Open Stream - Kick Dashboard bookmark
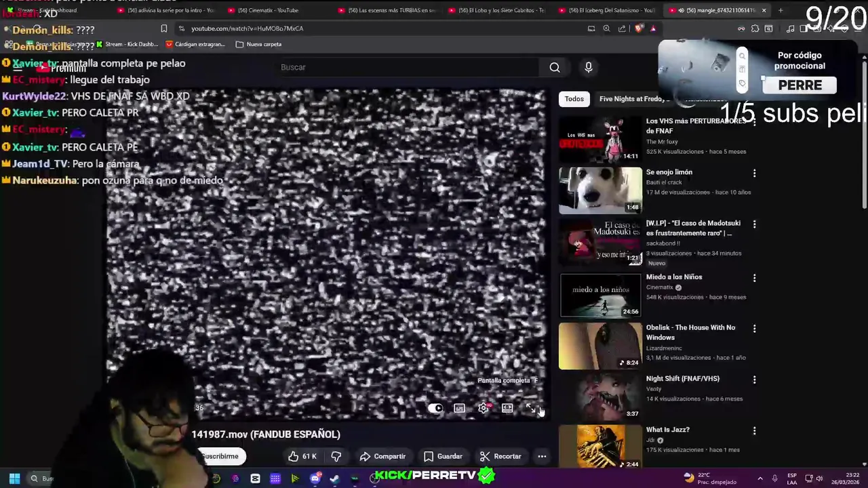 (127, 44)
